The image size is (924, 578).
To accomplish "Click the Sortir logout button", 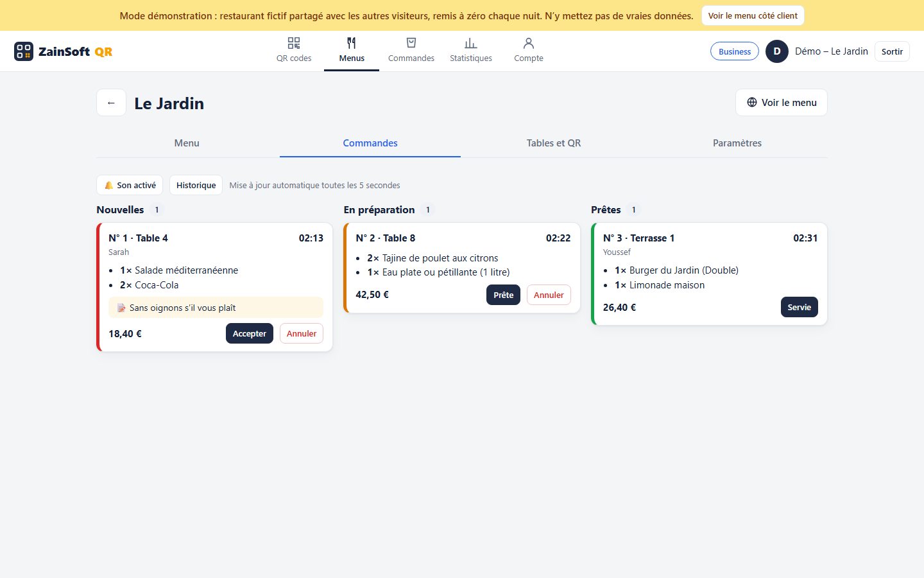I will [x=892, y=51].
